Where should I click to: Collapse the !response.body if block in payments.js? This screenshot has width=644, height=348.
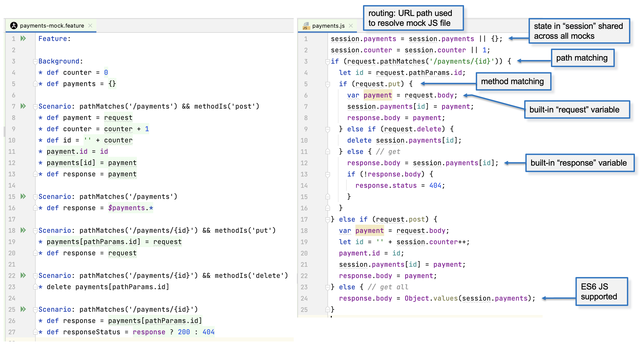pos(328,174)
